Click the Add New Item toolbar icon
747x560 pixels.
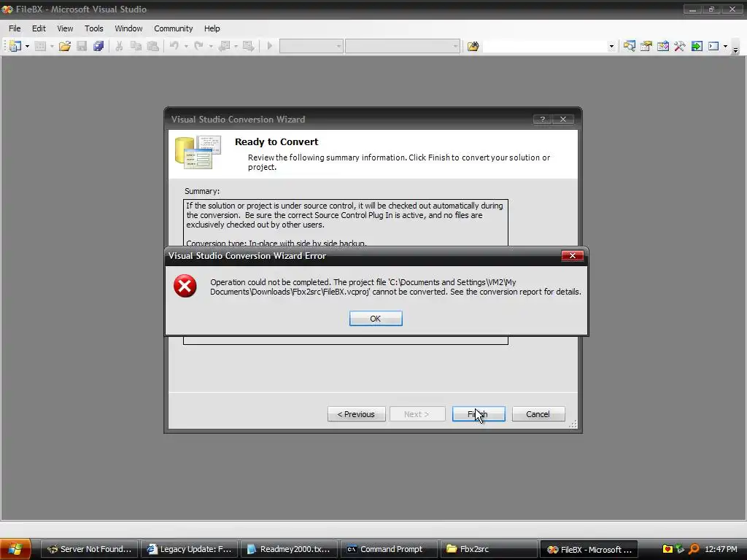tap(41, 46)
